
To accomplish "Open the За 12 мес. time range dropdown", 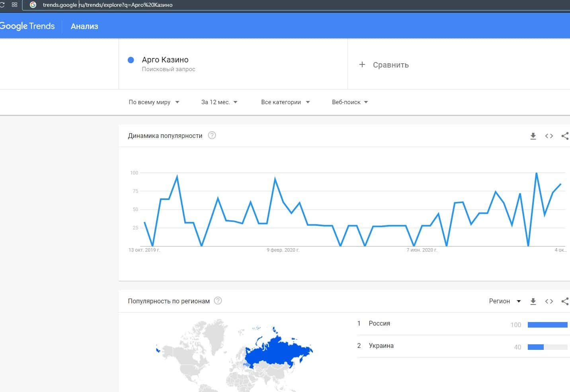I will 219,102.
